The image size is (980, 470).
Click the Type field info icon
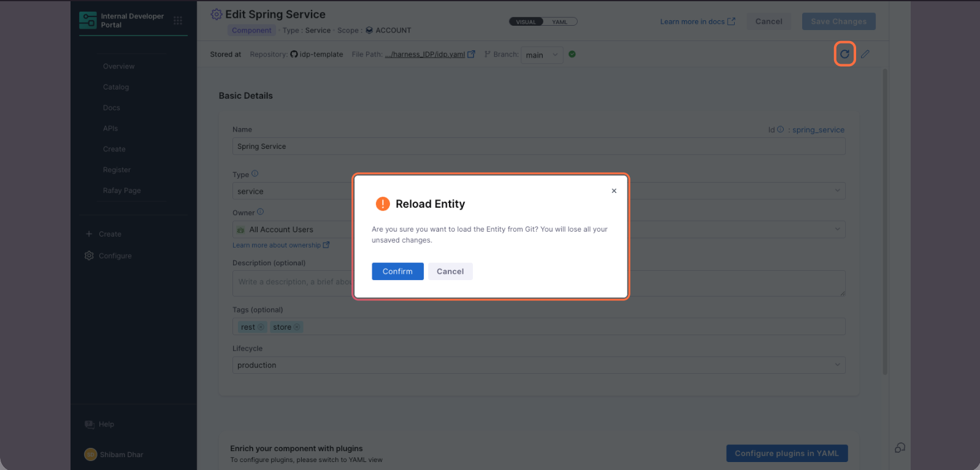point(255,174)
